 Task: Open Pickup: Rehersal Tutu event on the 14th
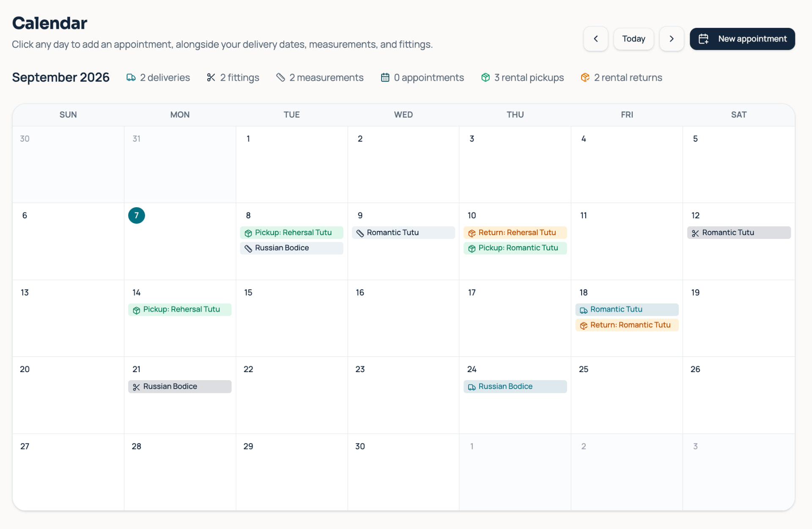click(x=180, y=310)
